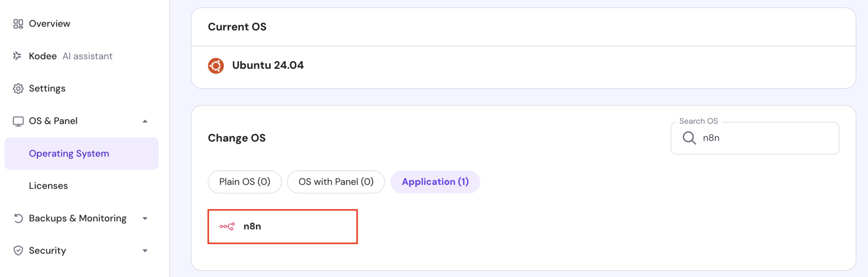
Task: Collapse the OS & Panel section
Action: click(x=145, y=121)
